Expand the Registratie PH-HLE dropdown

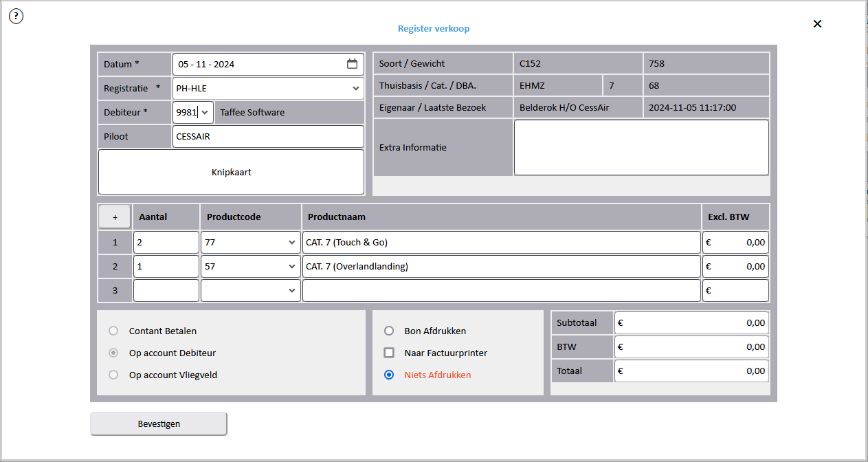[x=355, y=88]
